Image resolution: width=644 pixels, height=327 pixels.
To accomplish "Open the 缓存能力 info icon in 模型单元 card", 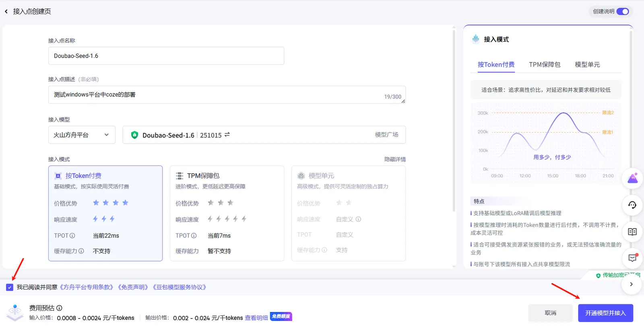I will tap(324, 250).
